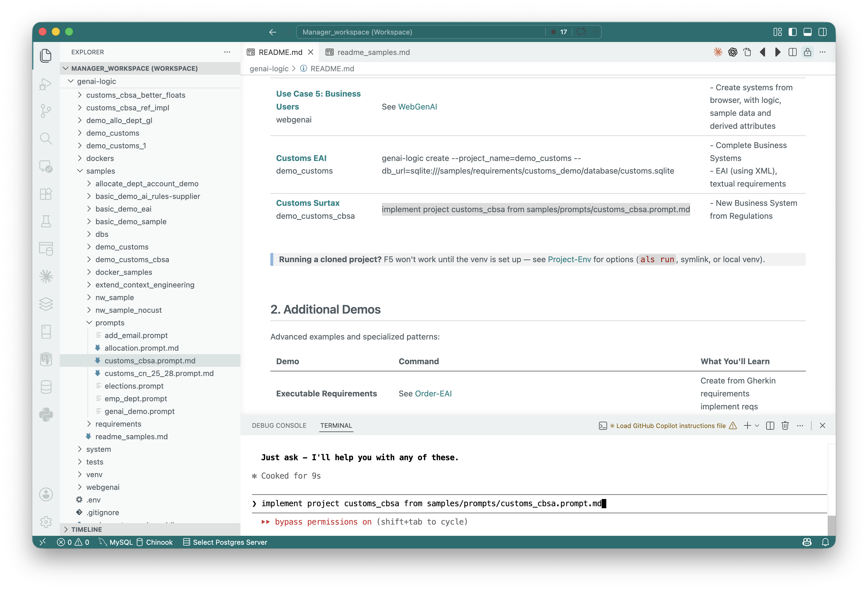Click the orange Claude Code icon in editor toolbar
Viewport: 868px width, 591px height.
point(718,52)
